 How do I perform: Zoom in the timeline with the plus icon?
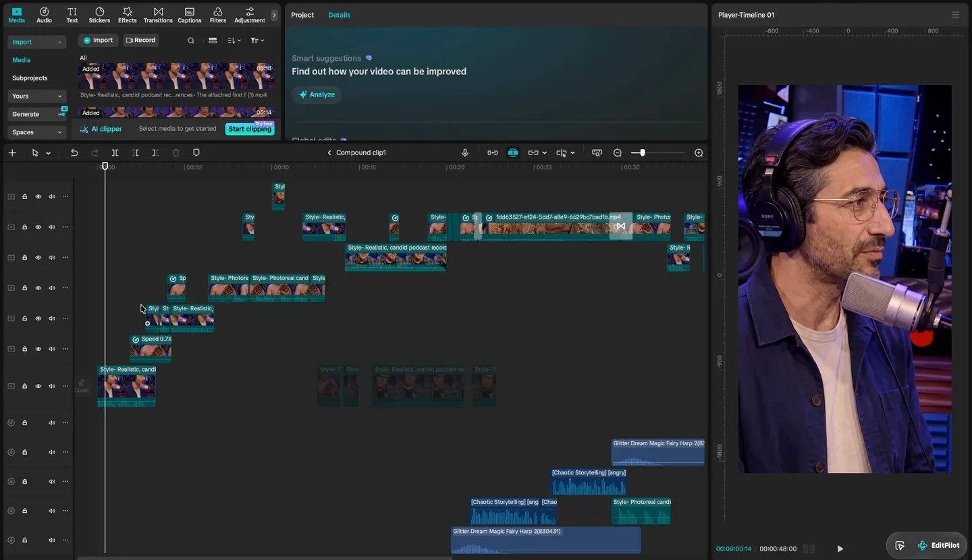coord(699,153)
